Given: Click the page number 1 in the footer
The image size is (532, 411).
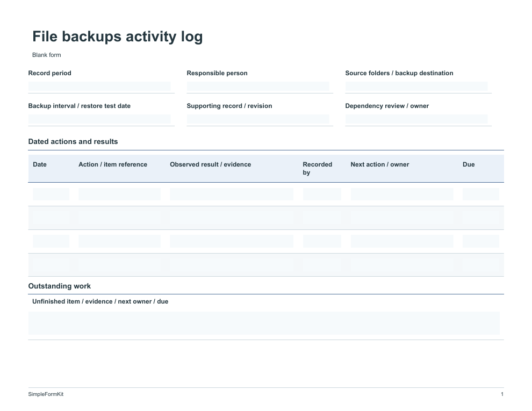Looking at the screenshot, I should tap(502, 394).
